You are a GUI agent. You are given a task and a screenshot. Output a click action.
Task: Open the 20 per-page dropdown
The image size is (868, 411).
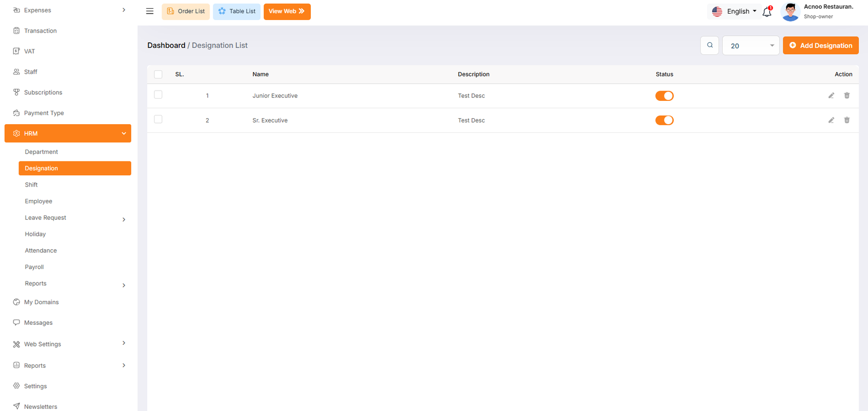pos(750,46)
